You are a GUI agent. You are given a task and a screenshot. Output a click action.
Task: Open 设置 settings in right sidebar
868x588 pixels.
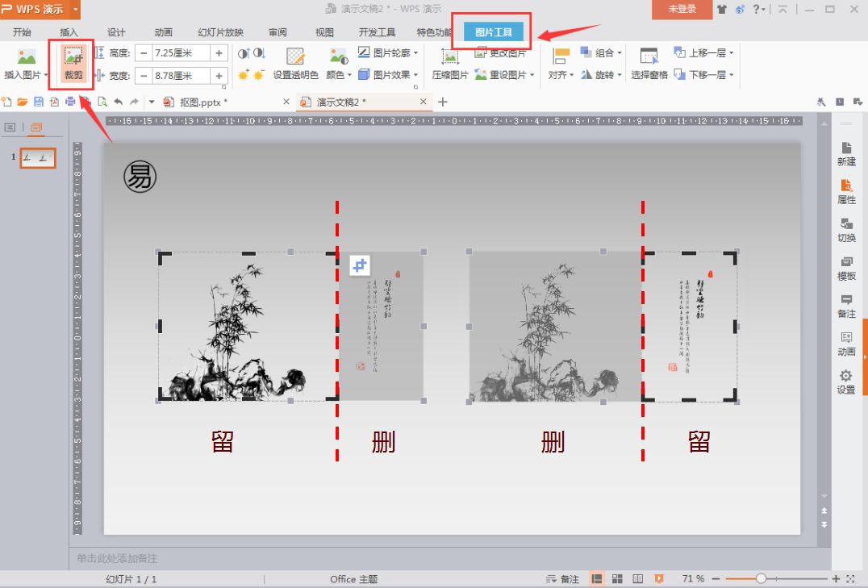(846, 382)
